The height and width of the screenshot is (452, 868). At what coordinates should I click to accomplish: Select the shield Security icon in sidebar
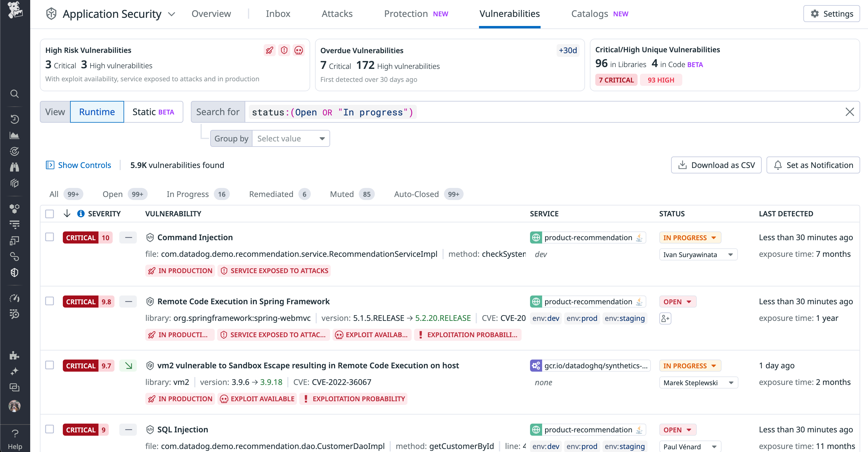14,272
